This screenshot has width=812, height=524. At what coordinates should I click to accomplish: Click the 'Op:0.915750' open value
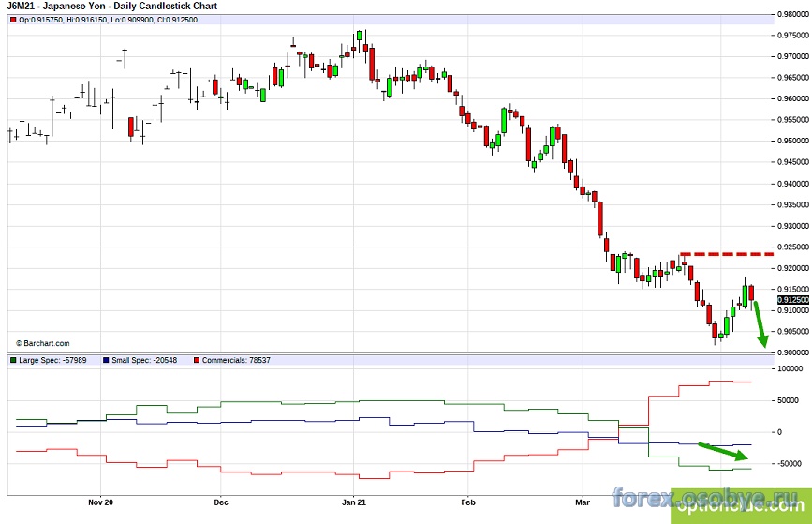41,21
